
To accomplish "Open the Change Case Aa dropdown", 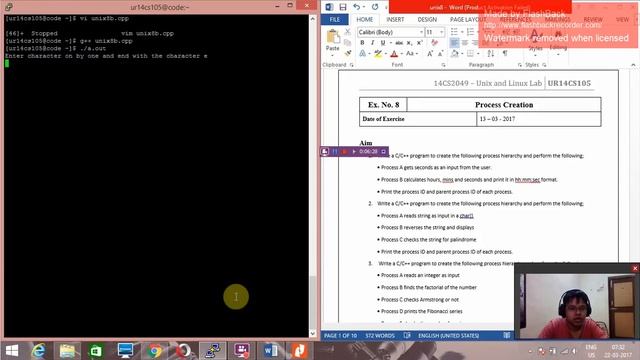I will click(x=412, y=53).
